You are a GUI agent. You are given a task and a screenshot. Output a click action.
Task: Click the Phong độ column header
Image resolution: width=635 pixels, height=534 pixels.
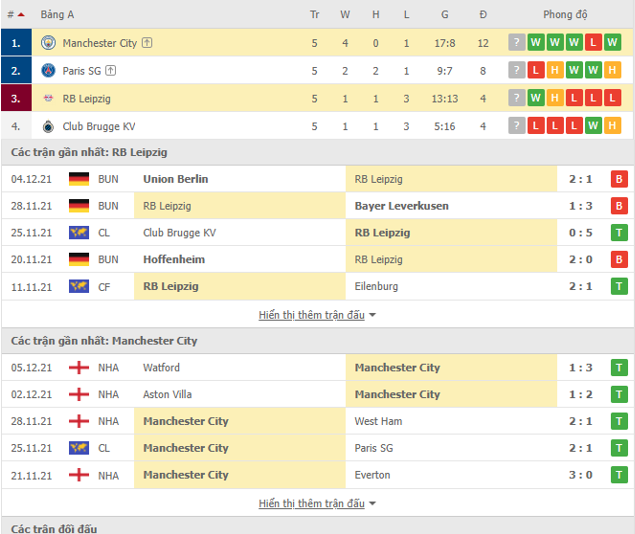565,15
